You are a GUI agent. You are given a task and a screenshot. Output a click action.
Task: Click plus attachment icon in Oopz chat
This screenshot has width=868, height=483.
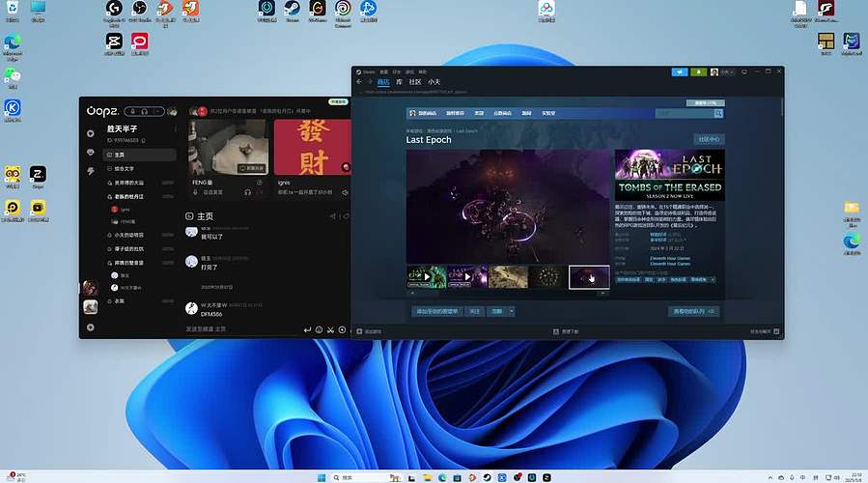click(x=342, y=329)
